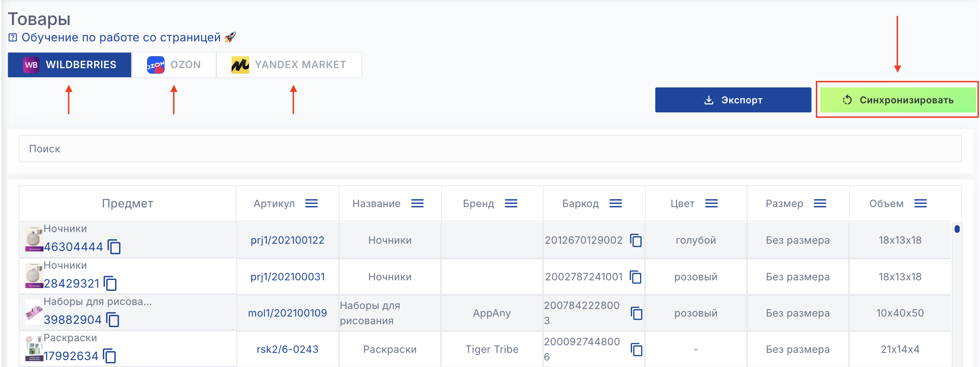Copy barcode 2002787241001 using copy icon

(636, 277)
